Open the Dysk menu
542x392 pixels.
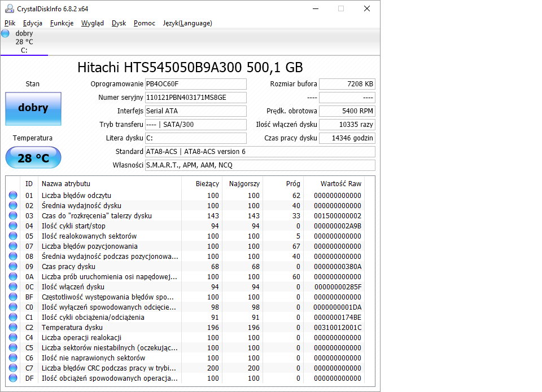pos(119,23)
